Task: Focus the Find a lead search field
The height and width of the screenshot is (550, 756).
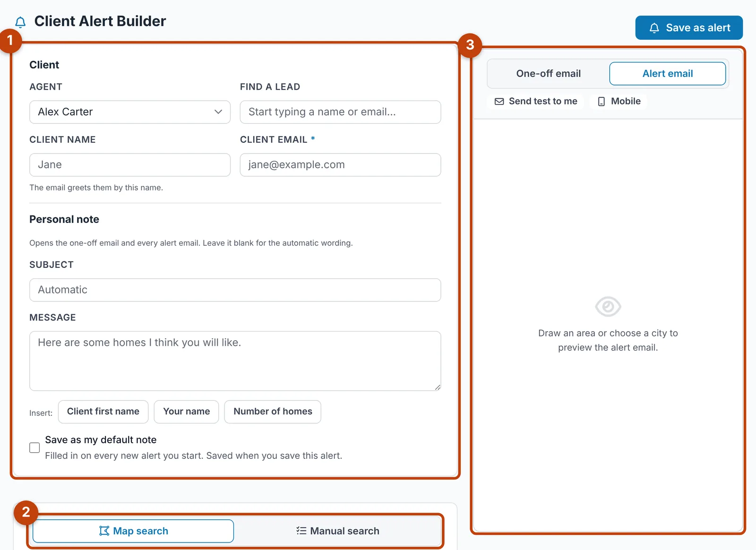Action: coord(340,112)
